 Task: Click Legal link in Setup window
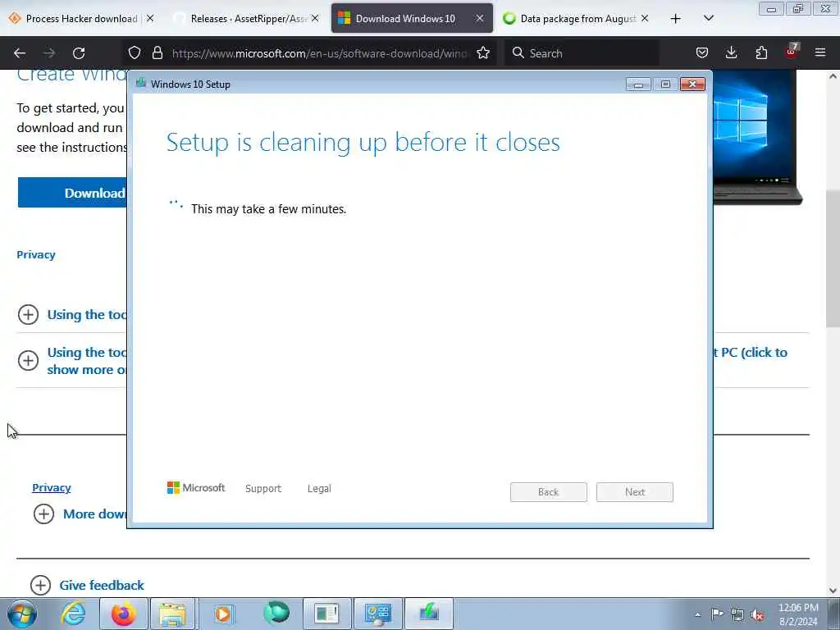coord(319,489)
